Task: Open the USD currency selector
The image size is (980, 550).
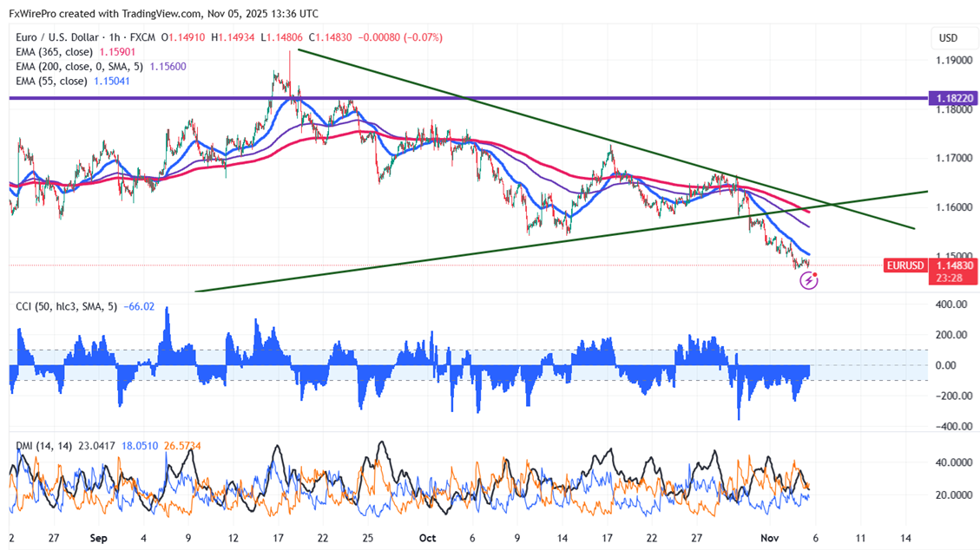Action: pyautogui.click(x=948, y=38)
